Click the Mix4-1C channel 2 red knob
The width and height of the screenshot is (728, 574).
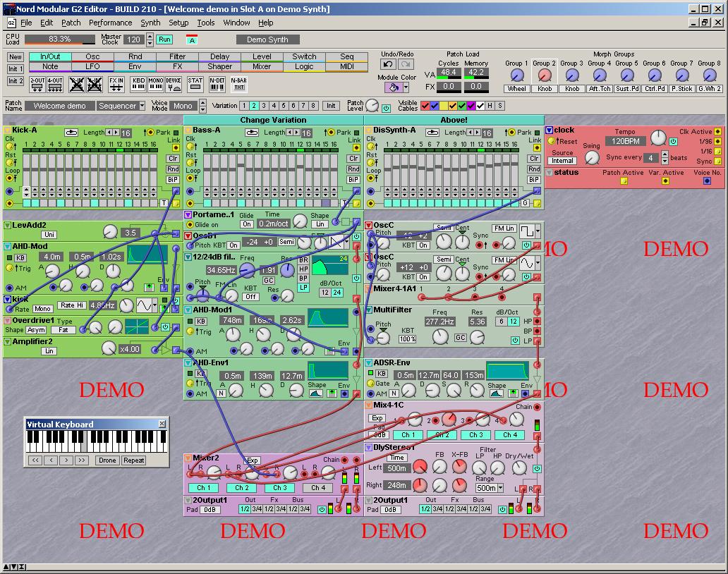(x=449, y=420)
